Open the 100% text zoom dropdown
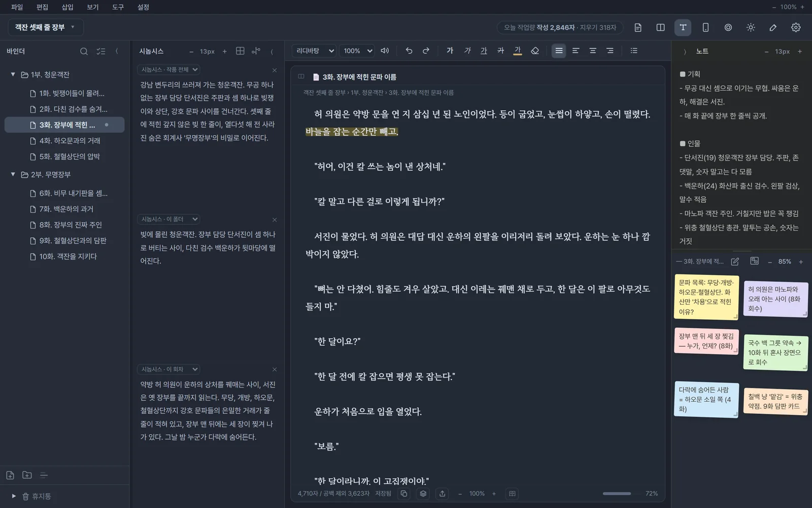812x508 pixels. click(357, 51)
